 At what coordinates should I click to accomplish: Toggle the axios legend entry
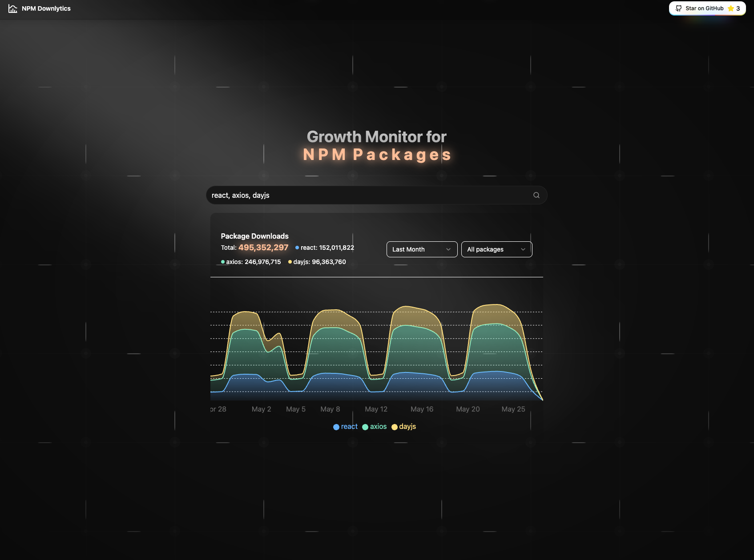coord(375,427)
